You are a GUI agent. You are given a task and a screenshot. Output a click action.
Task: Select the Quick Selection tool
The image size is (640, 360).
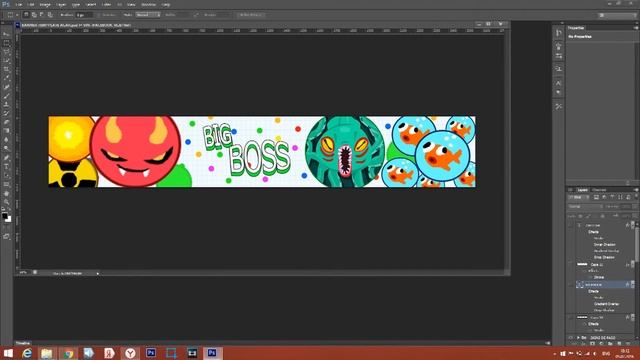point(7,61)
